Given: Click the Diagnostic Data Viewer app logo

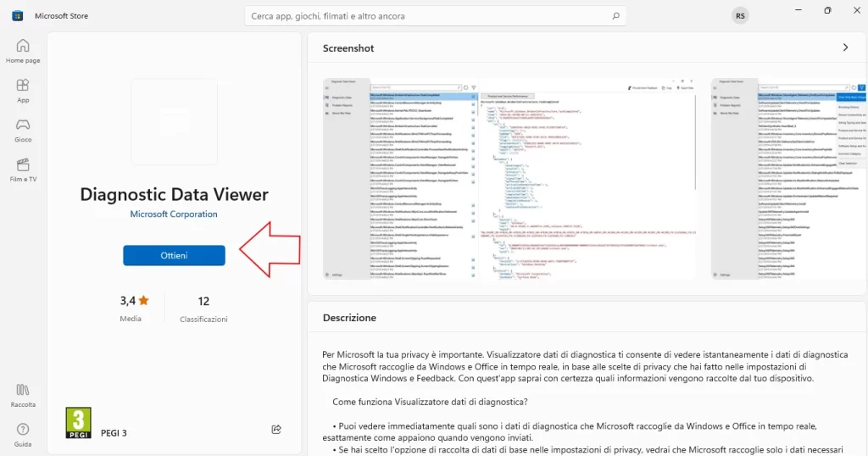Looking at the screenshot, I should pos(174,122).
